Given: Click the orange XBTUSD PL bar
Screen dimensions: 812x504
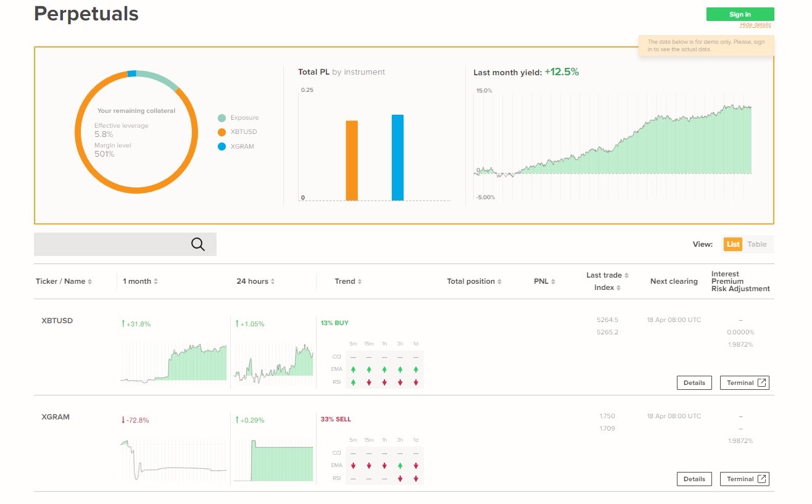Looking at the screenshot, I should tap(352, 160).
